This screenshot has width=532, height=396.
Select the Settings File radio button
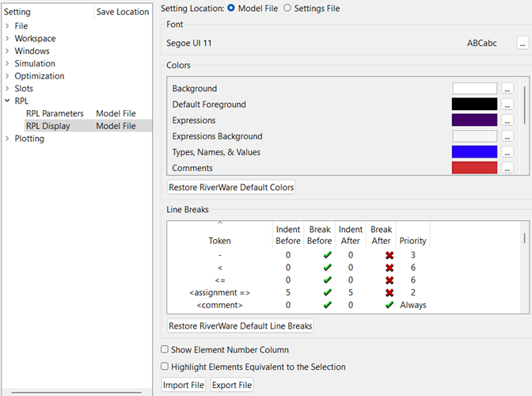(x=287, y=8)
